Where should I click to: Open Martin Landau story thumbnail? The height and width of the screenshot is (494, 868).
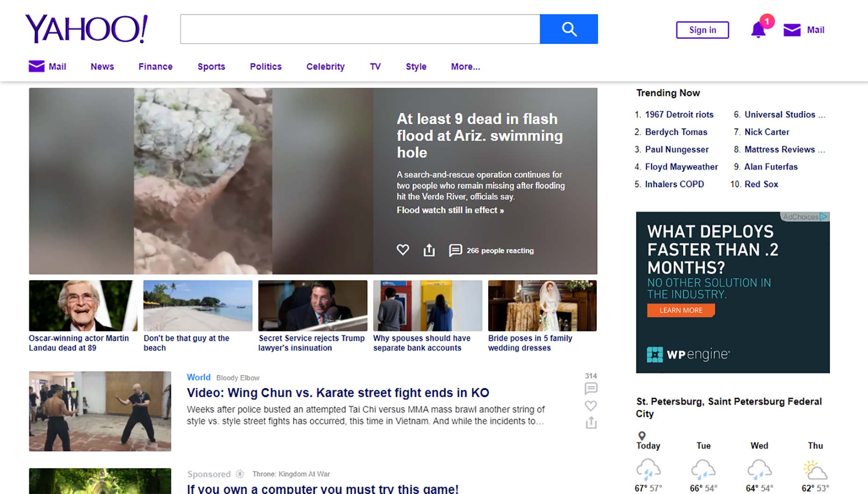[x=83, y=305]
